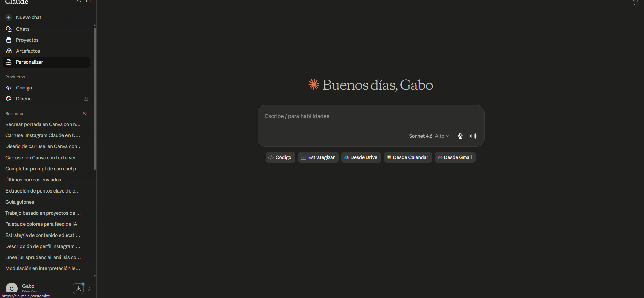
Task: Click the plus attach icon in the prompt box
Action: point(269,136)
